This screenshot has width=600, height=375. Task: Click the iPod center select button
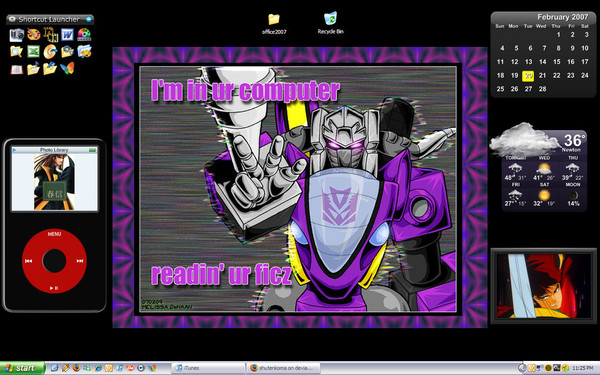click(54, 261)
